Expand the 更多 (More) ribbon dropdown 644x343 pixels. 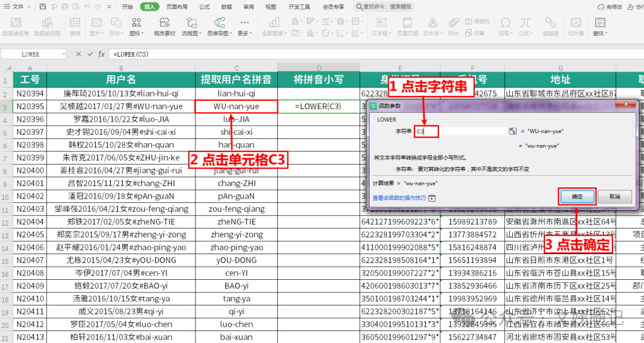[244, 27]
